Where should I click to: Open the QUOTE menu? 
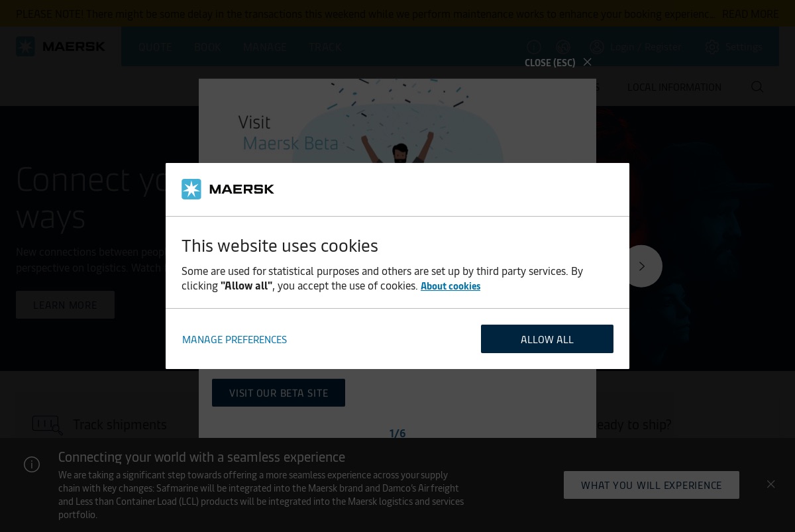click(156, 47)
